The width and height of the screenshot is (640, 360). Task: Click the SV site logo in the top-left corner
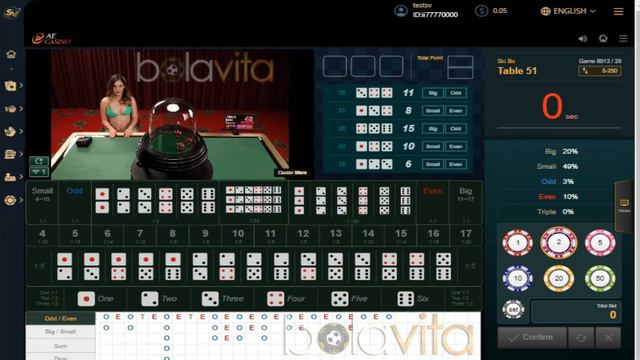pyautogui.click(x=11, y=12)
